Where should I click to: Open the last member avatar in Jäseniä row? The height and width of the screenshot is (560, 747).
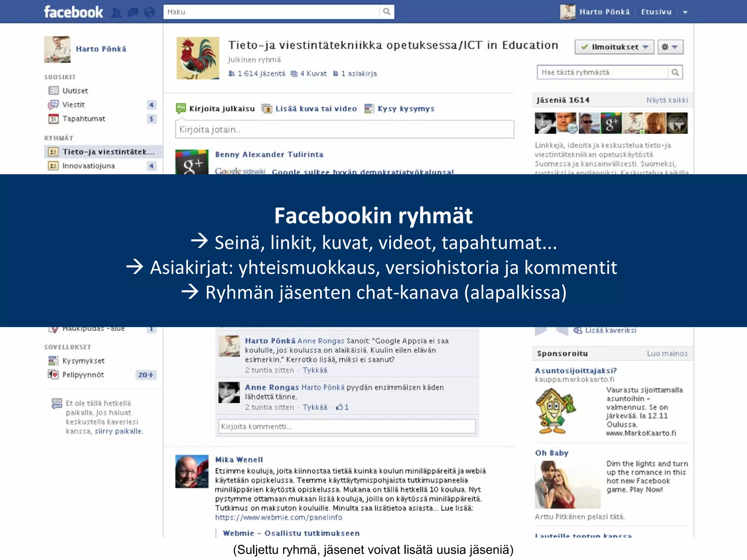coord(677,123)
